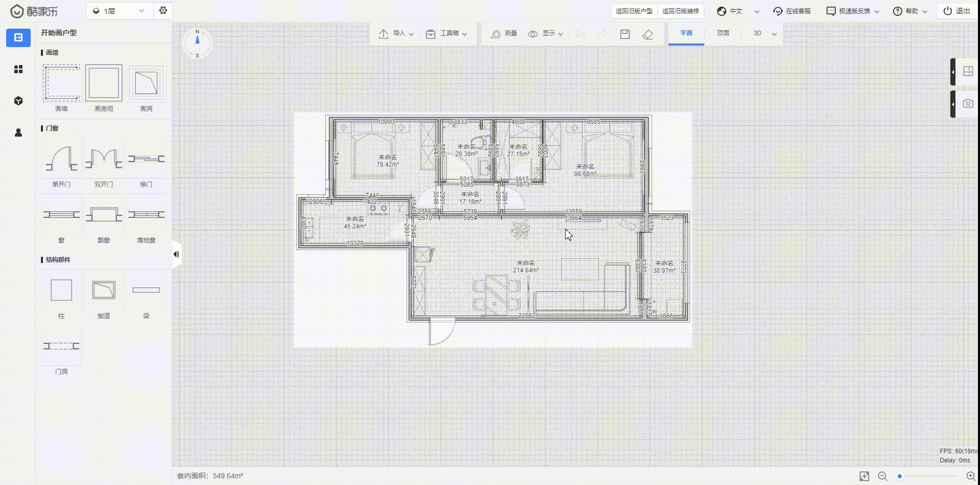Save the floor plan with disk icon
980x485 pixels.
pyautogui.click(x=625, y=34)
